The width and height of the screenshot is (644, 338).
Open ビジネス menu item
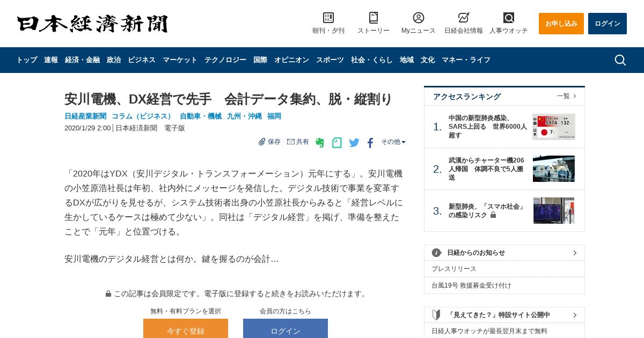(142, 60)
